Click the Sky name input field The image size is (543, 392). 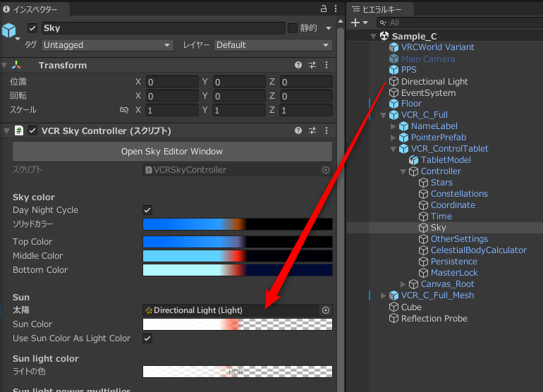click(163, 28)
